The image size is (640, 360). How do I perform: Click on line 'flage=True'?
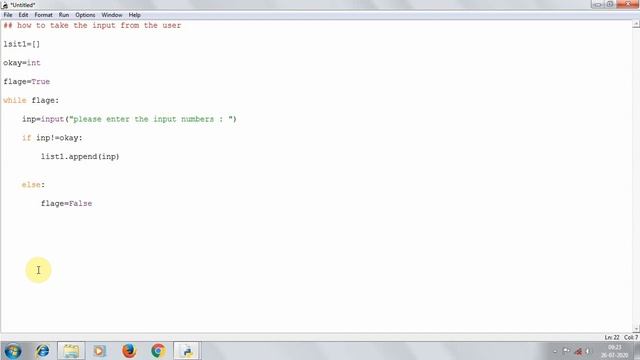(x=27, y=82)
